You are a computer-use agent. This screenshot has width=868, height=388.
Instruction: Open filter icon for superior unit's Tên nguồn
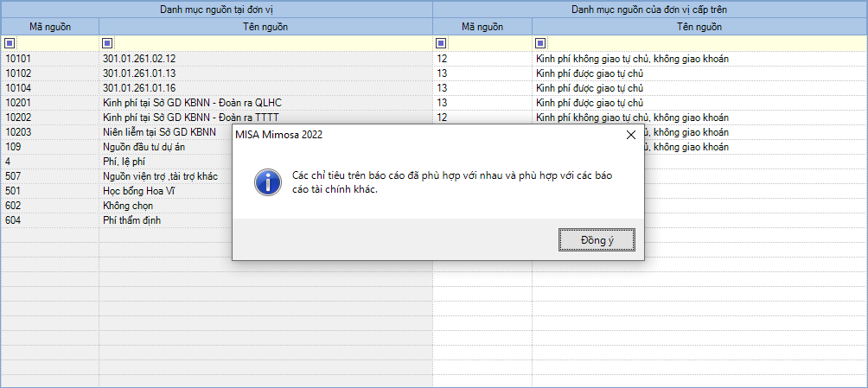pos(540,43)
